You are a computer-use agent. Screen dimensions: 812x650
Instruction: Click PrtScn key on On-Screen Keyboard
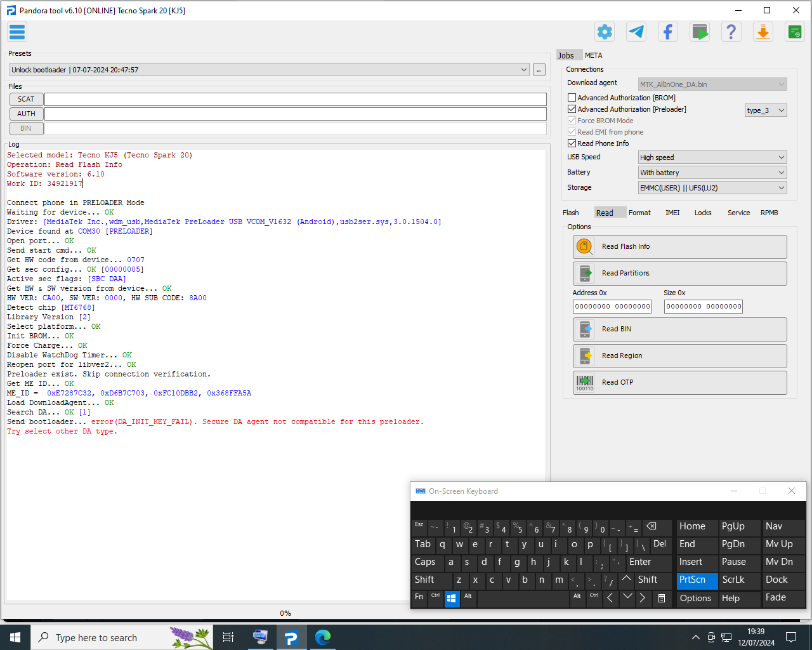pyautogui.click(x=697, y=581)
